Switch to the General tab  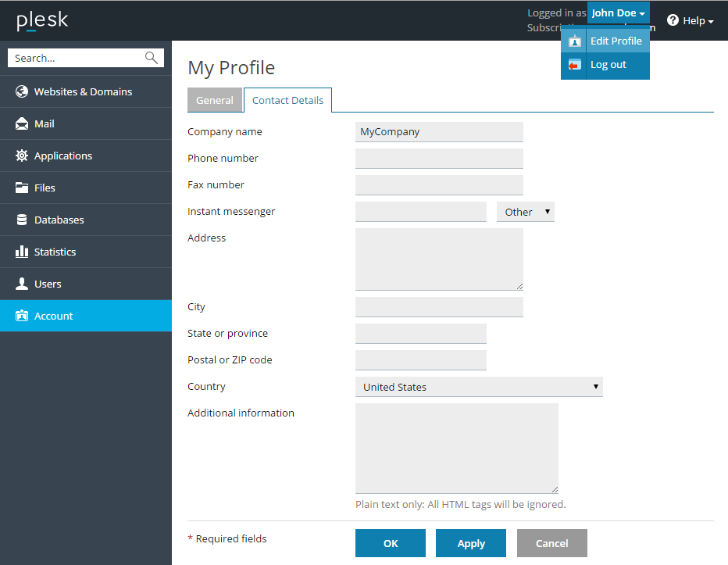tap(215, 100)
